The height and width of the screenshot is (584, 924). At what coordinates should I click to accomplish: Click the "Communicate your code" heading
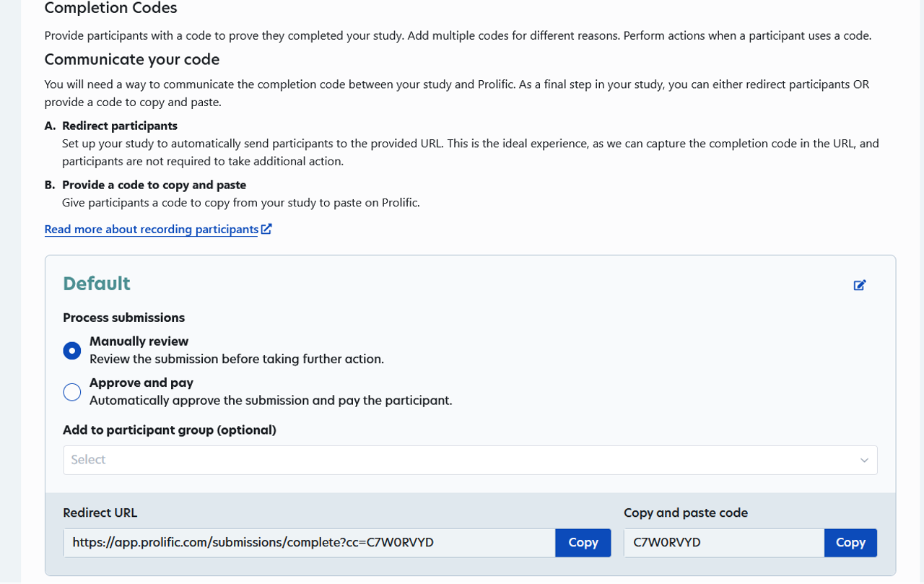click(132, 59)
